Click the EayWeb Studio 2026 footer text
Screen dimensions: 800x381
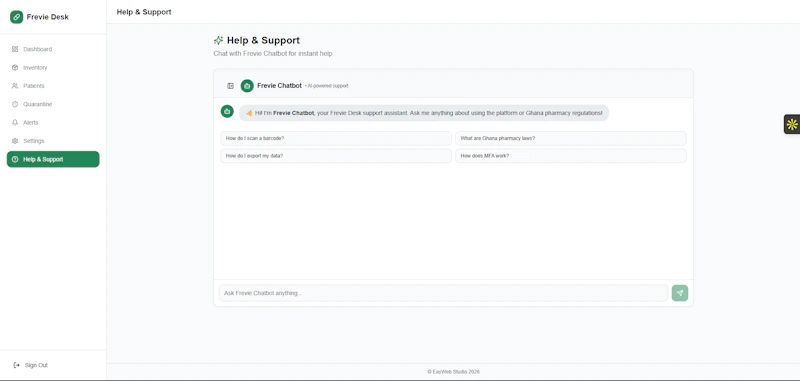pos(453,372)
